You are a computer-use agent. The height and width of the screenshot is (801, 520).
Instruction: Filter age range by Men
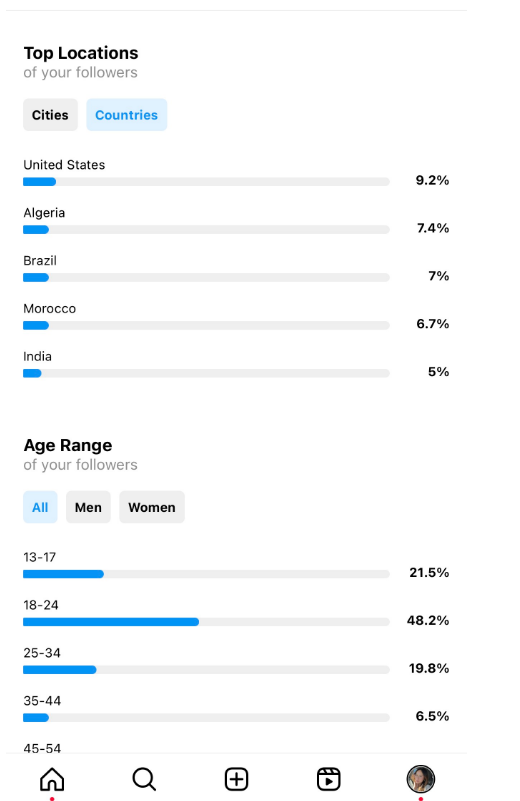pos(88,507)
